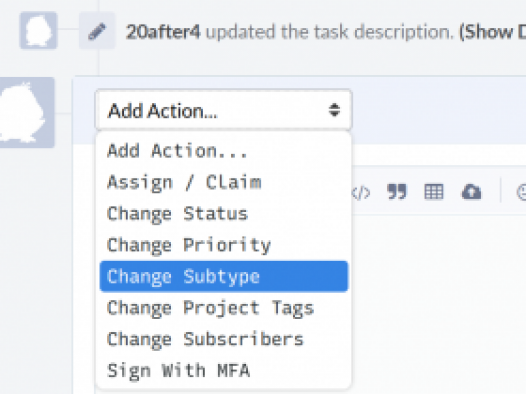Viewport: 526px width, 394px height.
Task: Open the emoji picker at the toolbar edge
Action: click(521, 192)
